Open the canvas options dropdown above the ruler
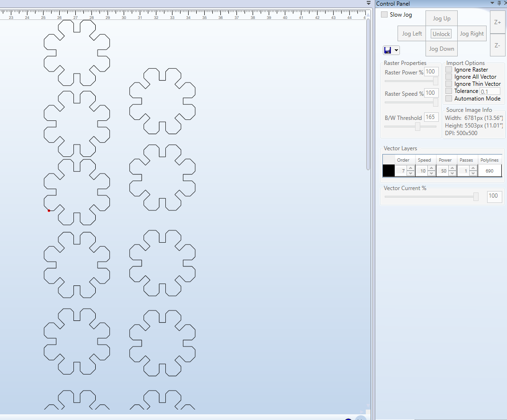 [x=369, y=3]
